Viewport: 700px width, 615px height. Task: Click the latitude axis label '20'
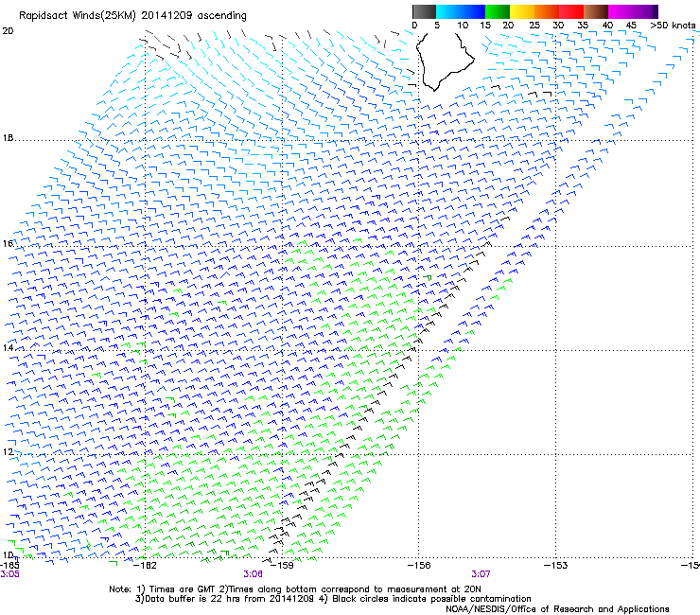point(8,31)
